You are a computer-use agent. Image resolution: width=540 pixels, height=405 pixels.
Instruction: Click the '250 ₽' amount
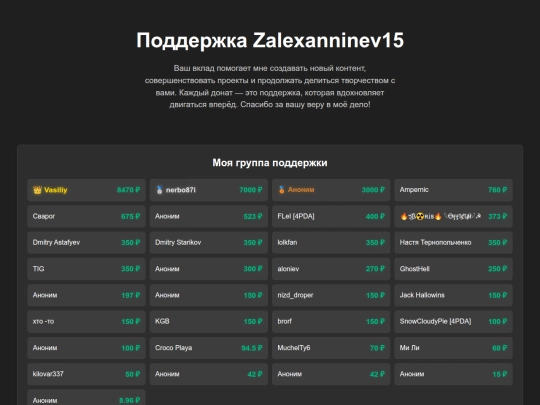[x=498, y=269]
